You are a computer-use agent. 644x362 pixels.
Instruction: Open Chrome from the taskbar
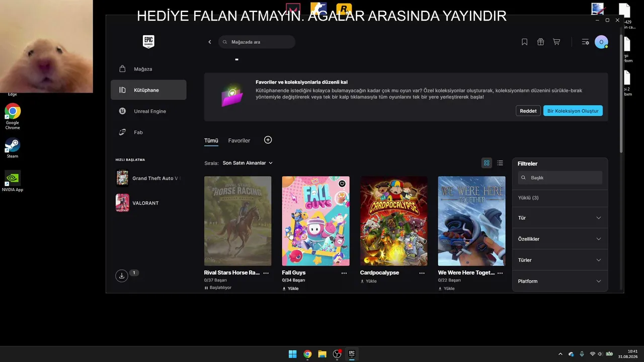tap(307, 354)
